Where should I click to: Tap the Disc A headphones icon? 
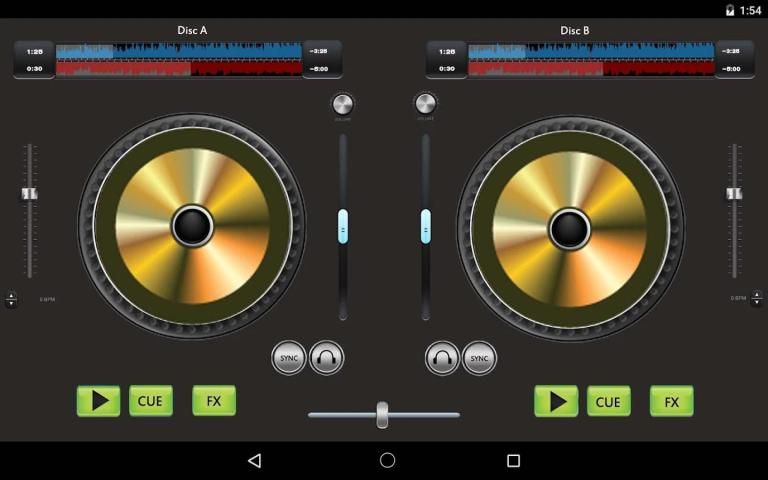click(326, 357)
